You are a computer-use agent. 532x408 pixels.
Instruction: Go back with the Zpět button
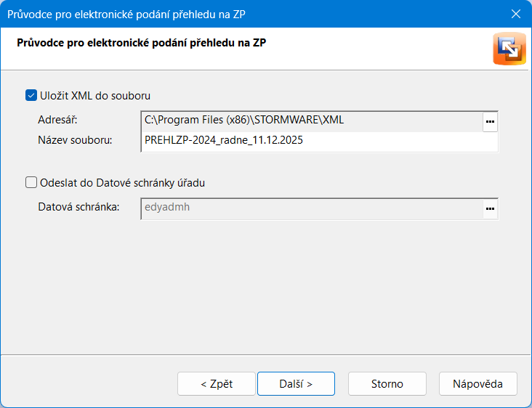tap(217, 384)
